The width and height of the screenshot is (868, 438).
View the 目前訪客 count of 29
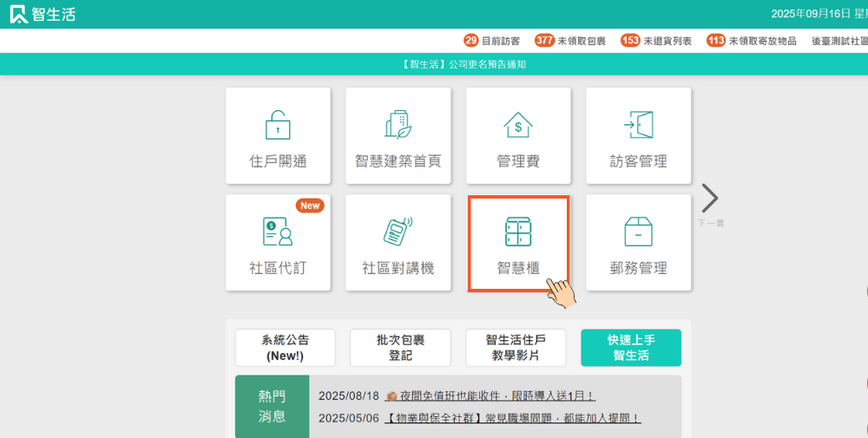pyautogui.click(x=492, y=41)
